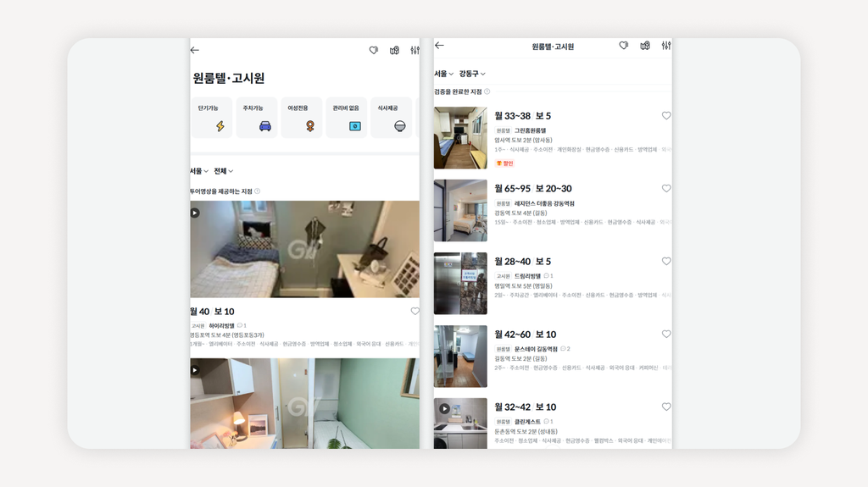Open the 문스테이 길동역점 listing name
The image size is (868, 487).
click(536, 349)
